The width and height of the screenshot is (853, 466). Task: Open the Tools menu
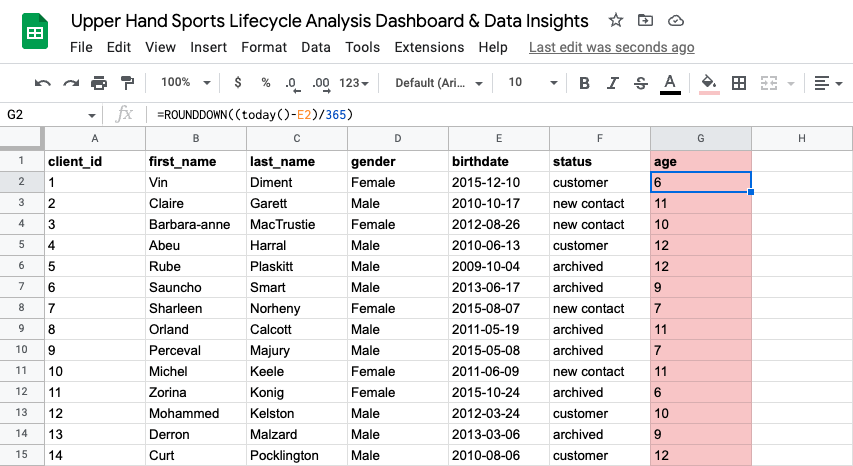pos(362,47)
